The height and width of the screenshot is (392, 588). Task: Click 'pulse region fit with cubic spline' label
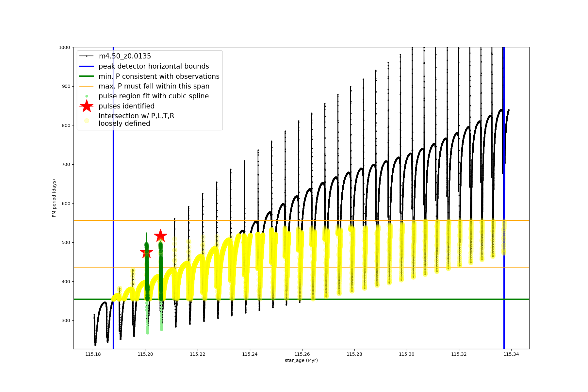154,96
